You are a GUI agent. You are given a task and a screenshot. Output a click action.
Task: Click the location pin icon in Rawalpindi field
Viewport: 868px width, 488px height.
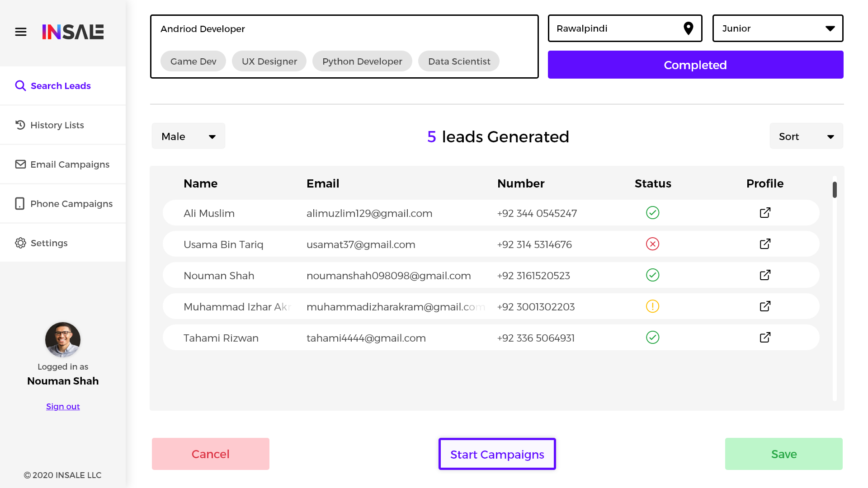tap(689, 28)
